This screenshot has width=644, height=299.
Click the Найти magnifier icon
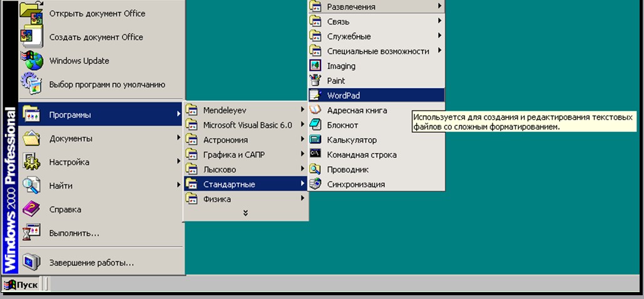32,186
